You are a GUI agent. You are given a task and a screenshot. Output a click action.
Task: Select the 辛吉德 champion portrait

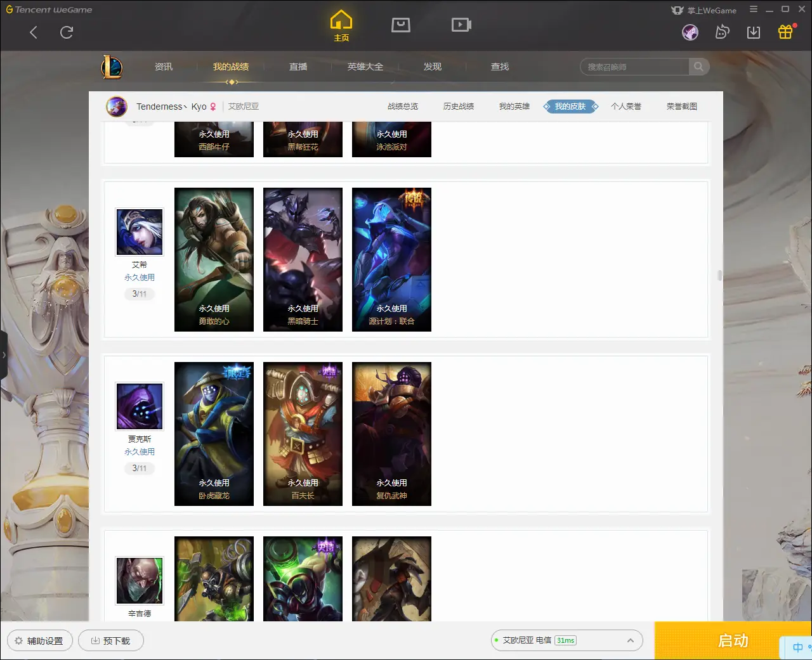(140, 581)
